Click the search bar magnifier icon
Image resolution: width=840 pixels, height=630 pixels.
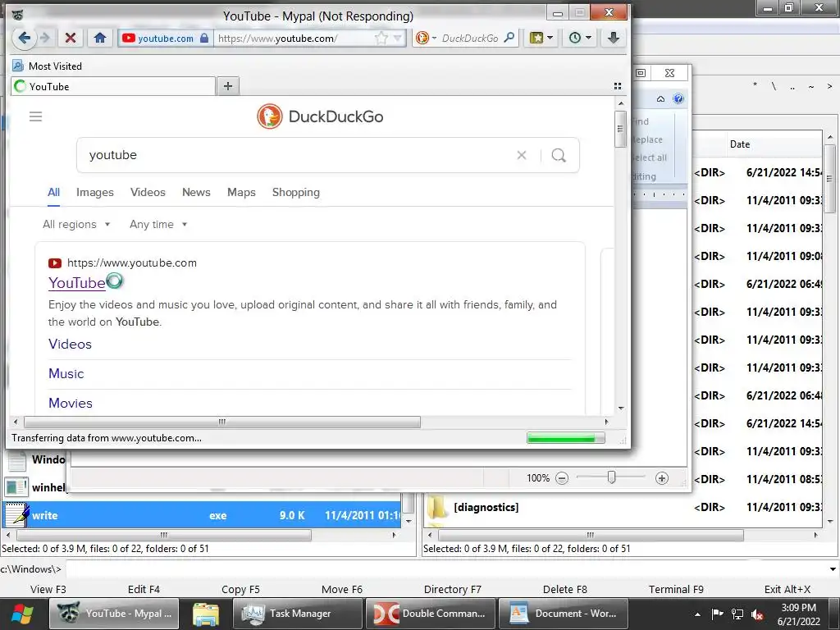(x=509, y=38)
